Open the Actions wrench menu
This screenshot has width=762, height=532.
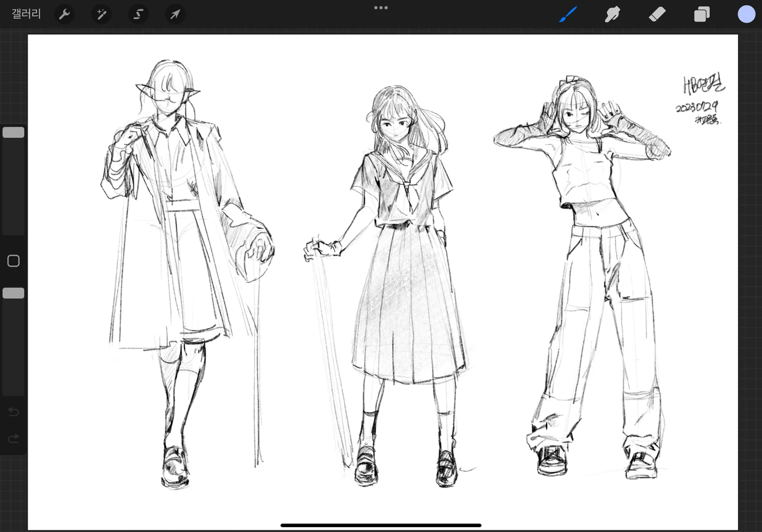64,14
